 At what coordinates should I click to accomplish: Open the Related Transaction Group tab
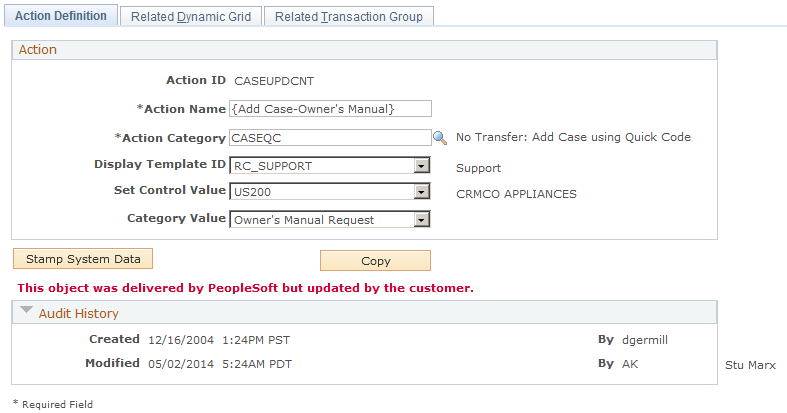click(349, 17)
